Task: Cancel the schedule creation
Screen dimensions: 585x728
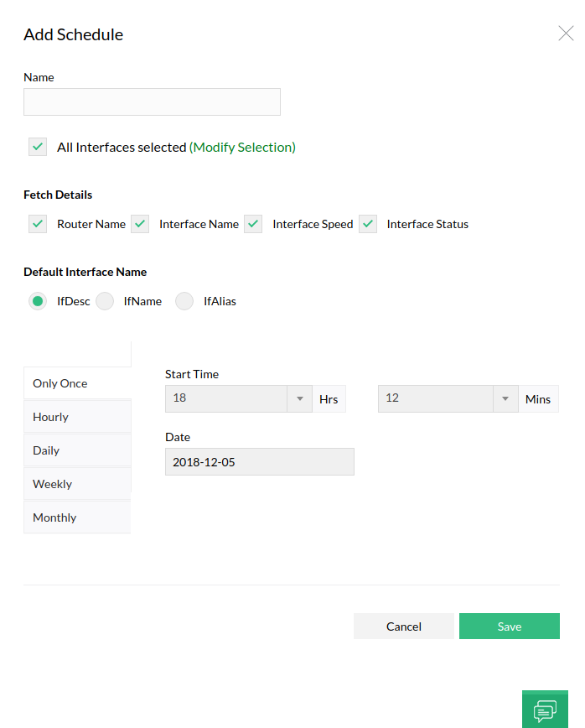Action: pyautogui.click(x=404, y=627)
